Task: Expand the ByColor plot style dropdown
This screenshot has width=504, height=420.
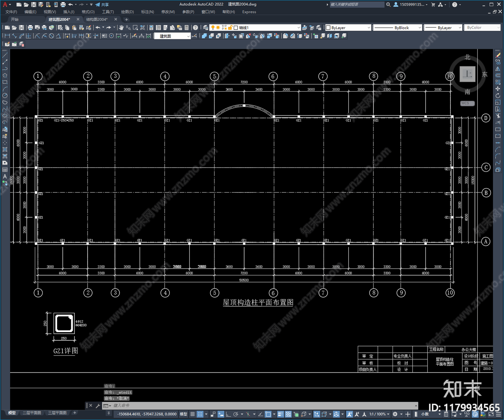Action: [x=482, y=28]
